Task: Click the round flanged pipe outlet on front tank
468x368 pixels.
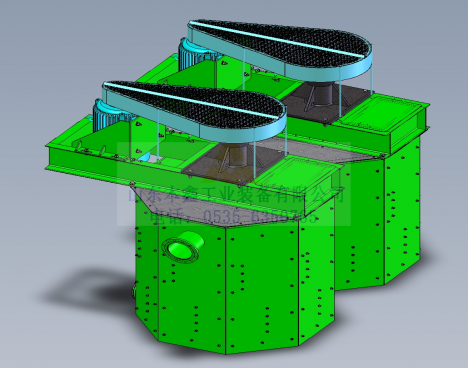Action: 183,247
